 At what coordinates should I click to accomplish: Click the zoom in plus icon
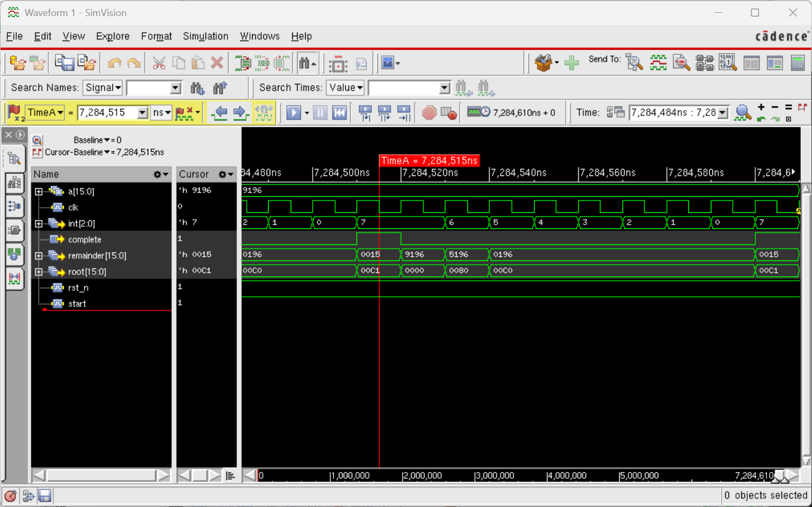coord(761,107)
